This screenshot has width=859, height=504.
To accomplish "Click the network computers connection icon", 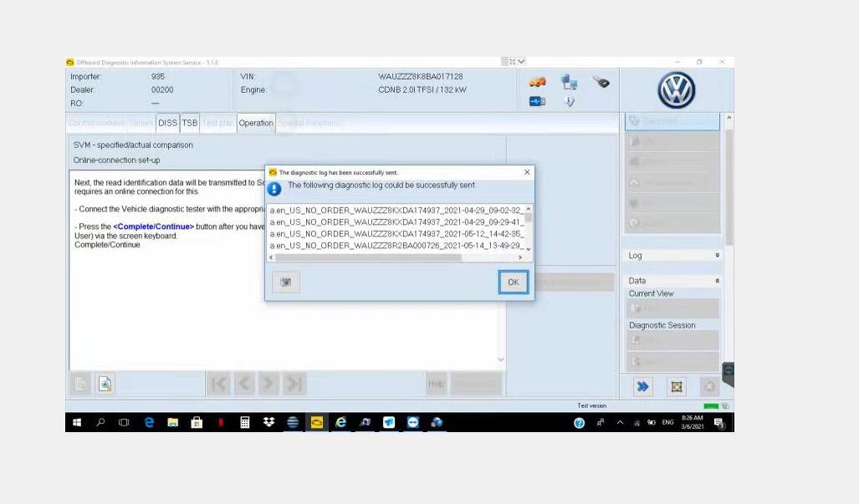I will coord(570,82).
